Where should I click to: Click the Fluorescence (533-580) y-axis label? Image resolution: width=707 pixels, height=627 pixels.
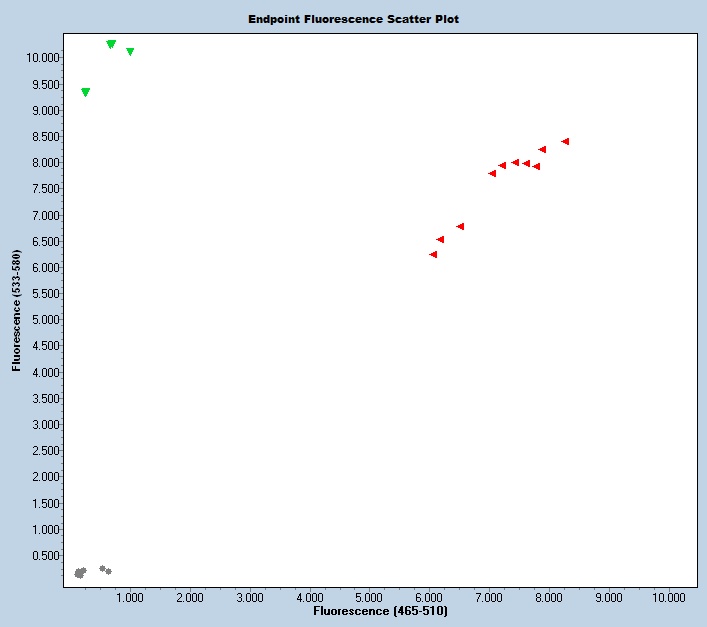17,312
